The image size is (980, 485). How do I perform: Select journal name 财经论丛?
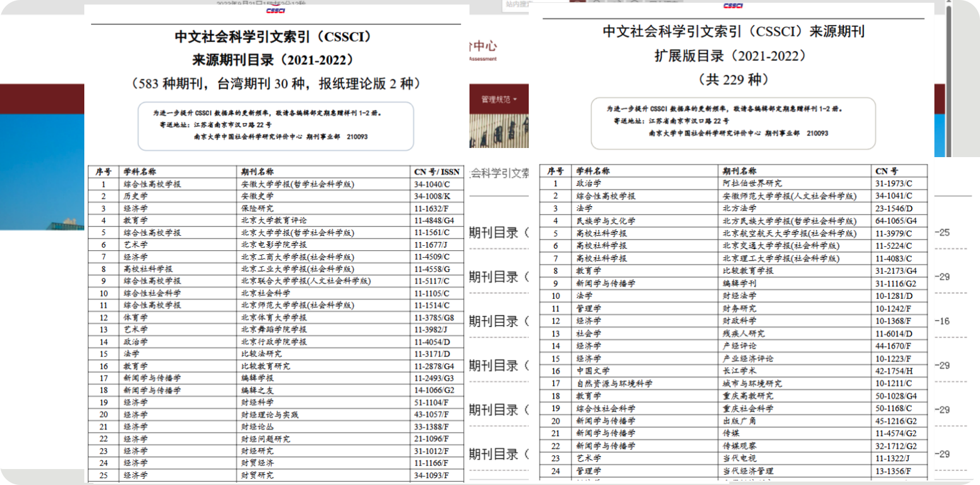257,427
